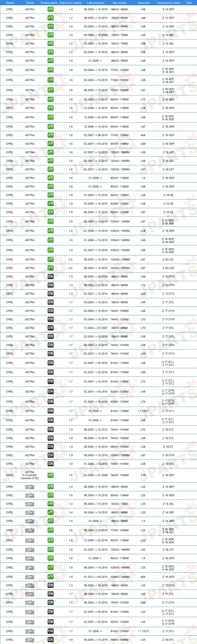This screenshot has width=197, height=644.
Task: Click the PB fuel icon in the Z 20 LER row
Action: coord(50,268)
